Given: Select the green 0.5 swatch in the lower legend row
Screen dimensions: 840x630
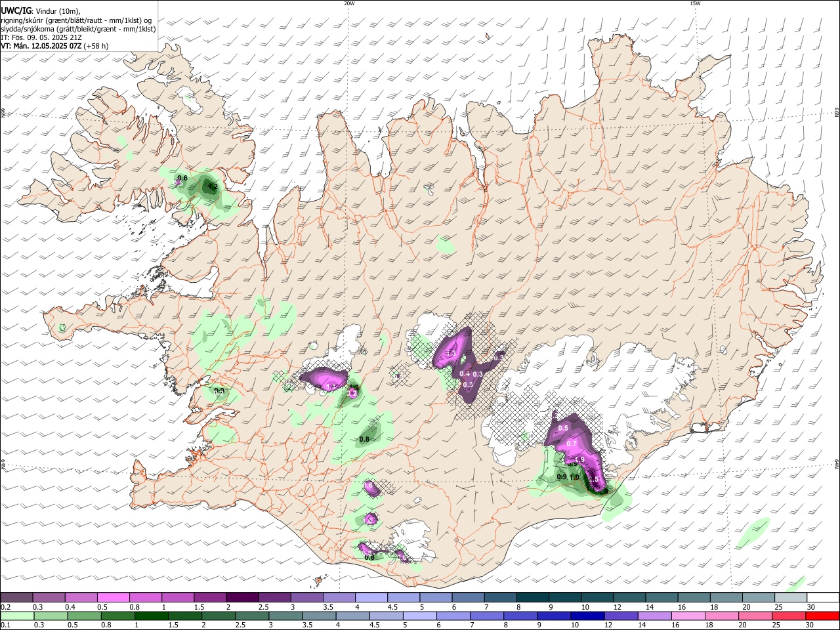Looking at the screenshot, I should tap(84, 616).
